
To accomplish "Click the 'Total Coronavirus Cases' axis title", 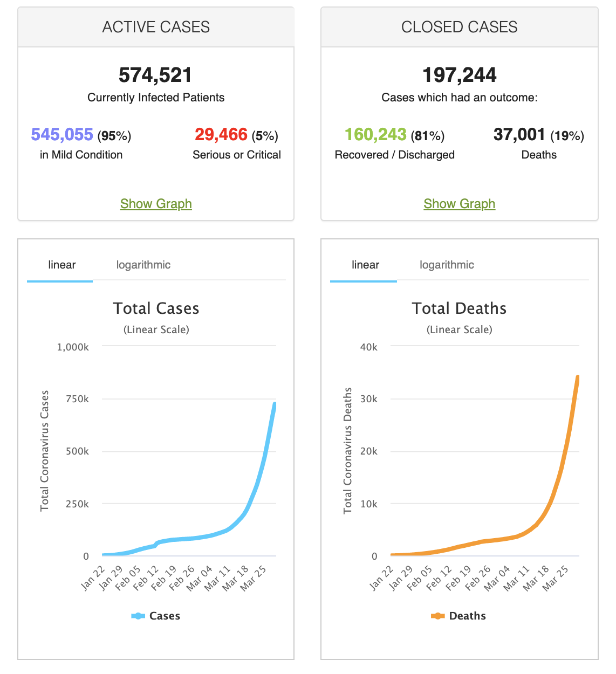I will pos(45,451).
